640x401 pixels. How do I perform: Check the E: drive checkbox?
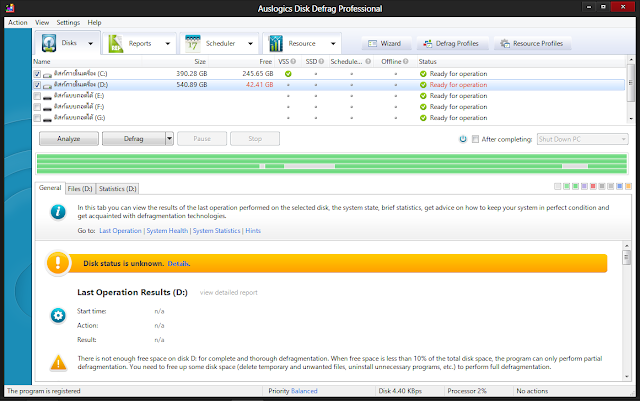tap(37, 96)
